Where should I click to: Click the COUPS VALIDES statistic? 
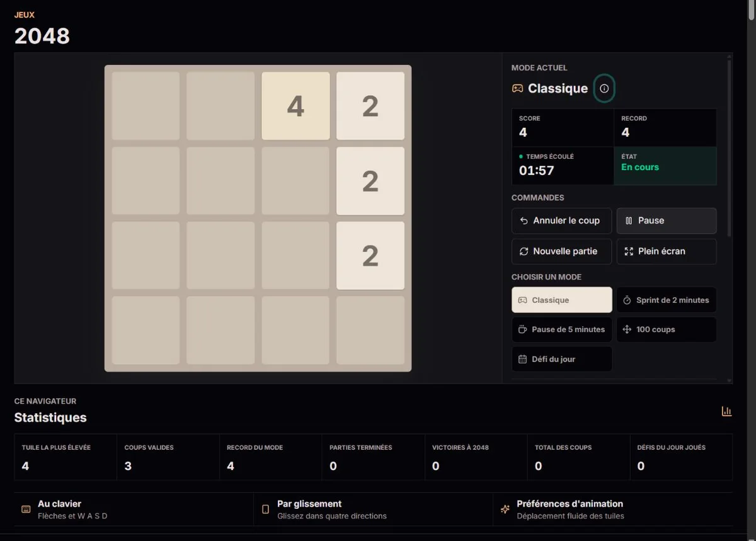pos(168,457)
